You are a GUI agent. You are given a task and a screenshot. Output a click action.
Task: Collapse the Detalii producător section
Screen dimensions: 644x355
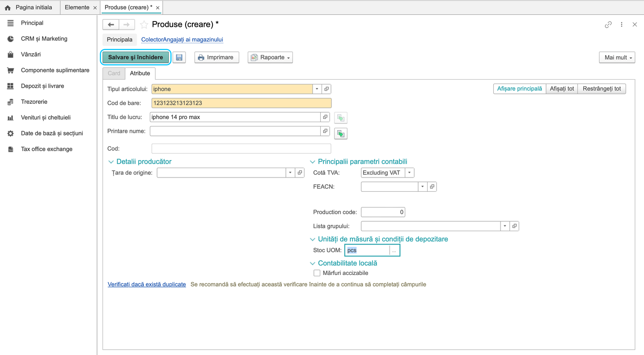[x=111, y=162]
